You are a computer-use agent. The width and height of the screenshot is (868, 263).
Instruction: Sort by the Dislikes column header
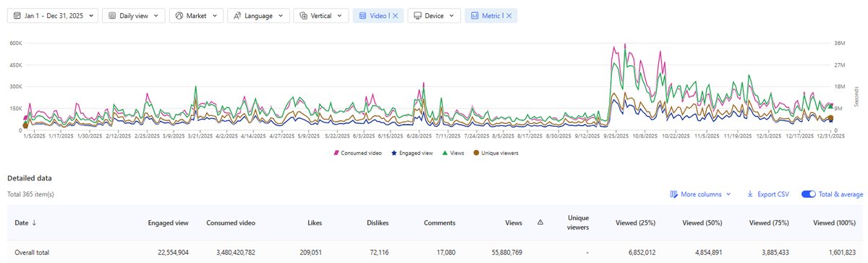tap(378, 222)
